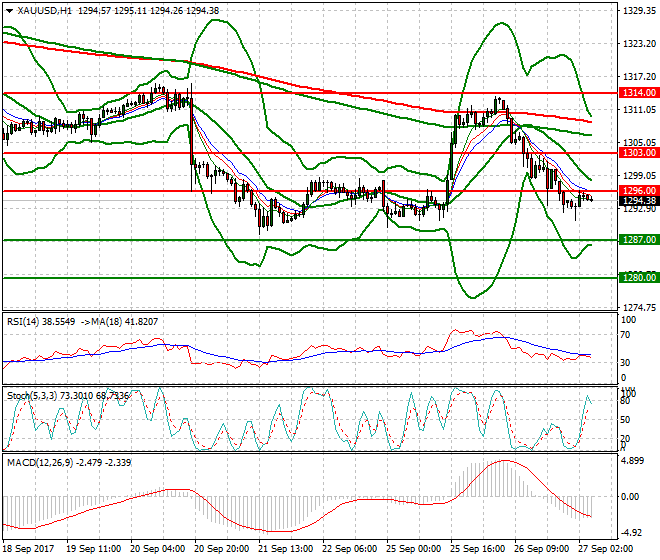660x560 pixels.
Task: Click the 1311.05 price axis value
Action: pyautogui.click(x=639, y=110)
